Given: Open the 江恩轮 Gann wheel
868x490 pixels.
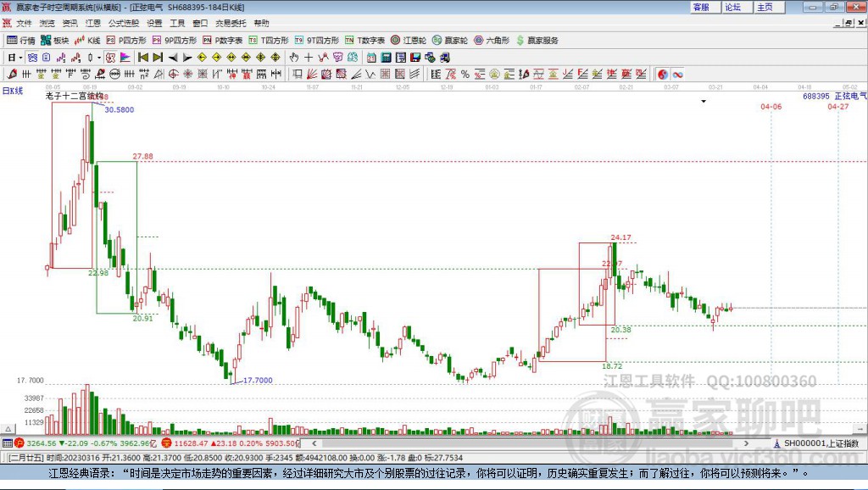Looking at the screenshot, I should pyautogui.click(x=409, y=41).
